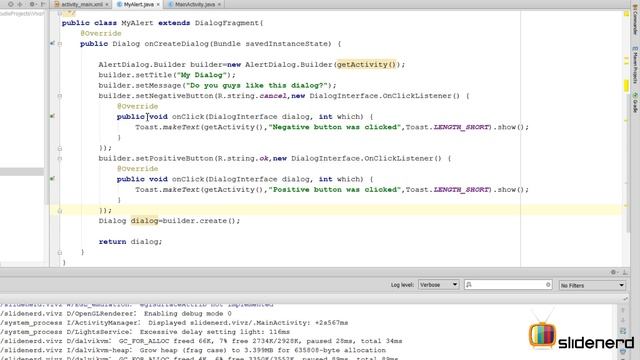Click gutter implements icon at positive onClick

52,179
